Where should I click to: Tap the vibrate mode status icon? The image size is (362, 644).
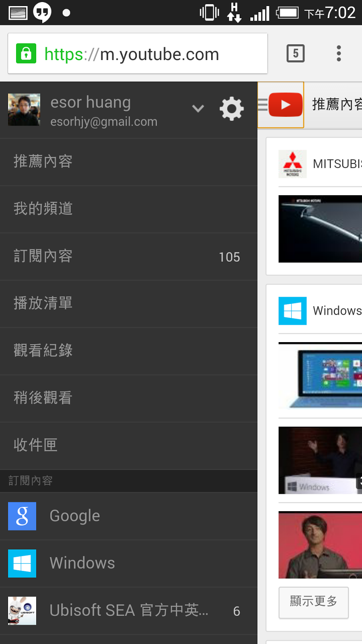(209, 12)
